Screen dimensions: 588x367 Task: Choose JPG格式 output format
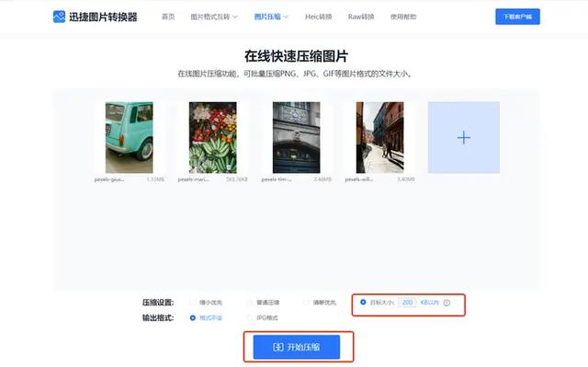point(263,318)
